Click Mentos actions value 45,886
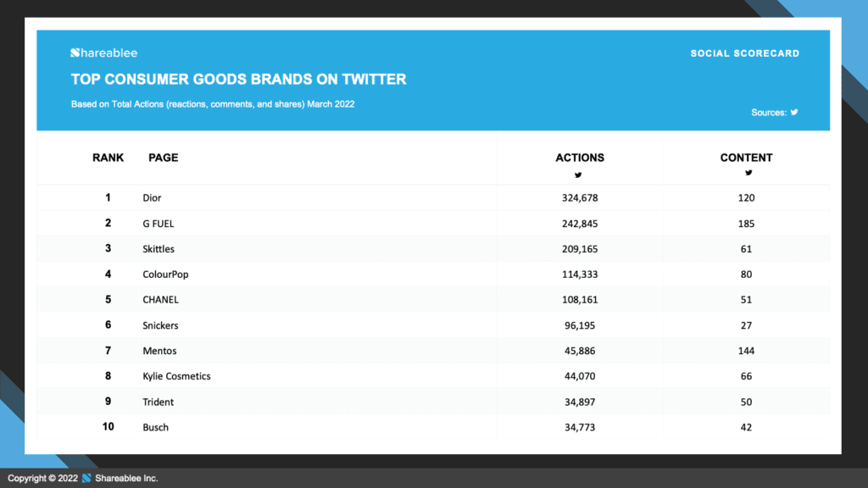 [580, 351]
